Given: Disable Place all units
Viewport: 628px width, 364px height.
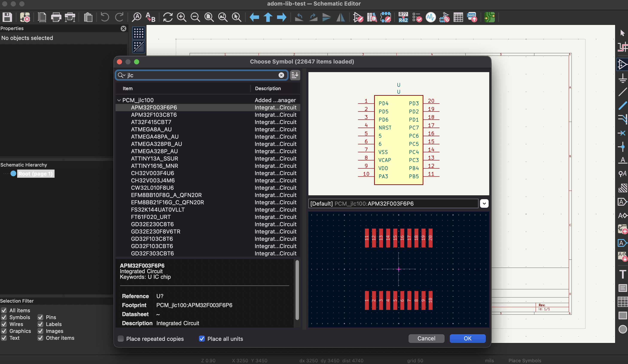Looking at the screenshot, I should tap(202, 339).
